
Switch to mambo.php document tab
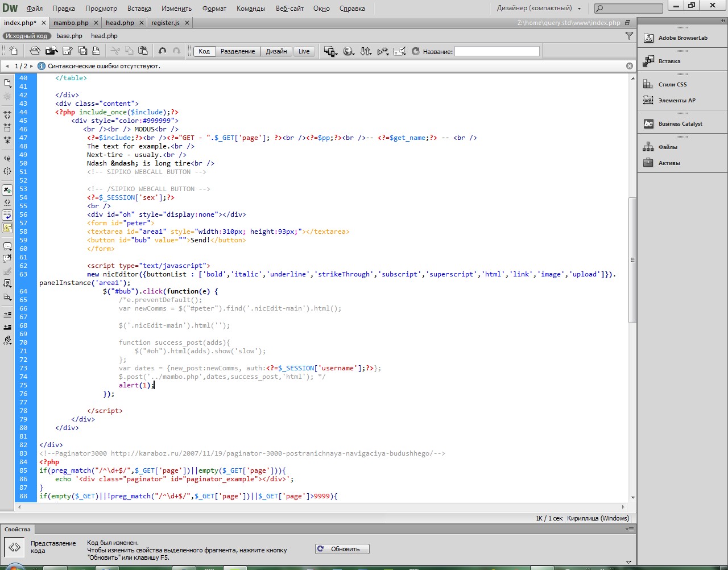tap(71, 23)
